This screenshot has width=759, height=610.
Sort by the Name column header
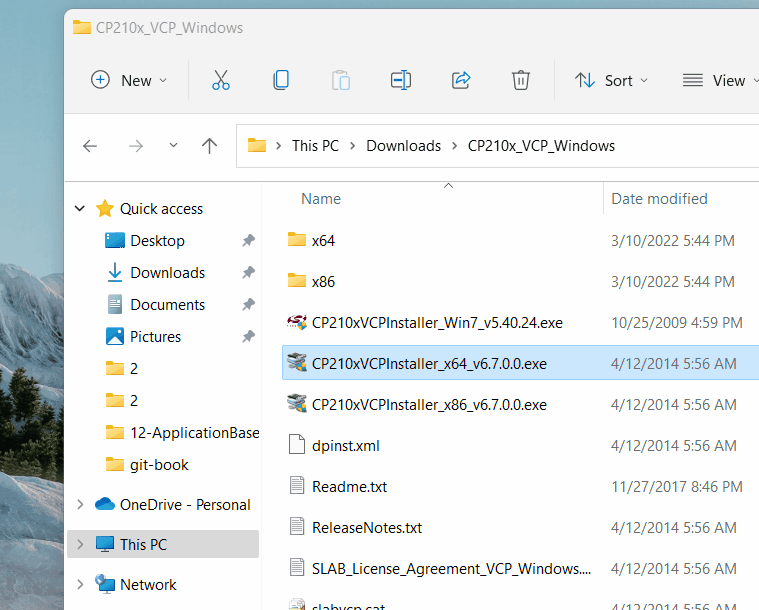321,199
